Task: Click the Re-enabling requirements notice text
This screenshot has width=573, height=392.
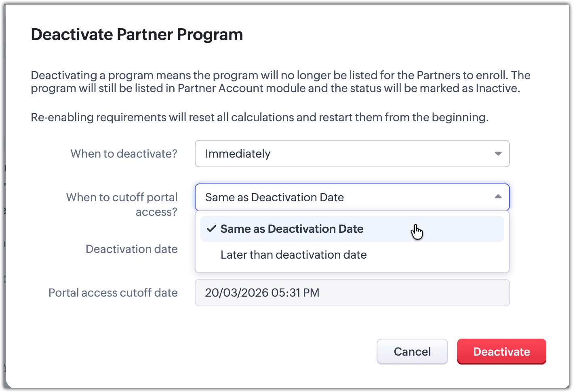Action: (x=260, y=117)
